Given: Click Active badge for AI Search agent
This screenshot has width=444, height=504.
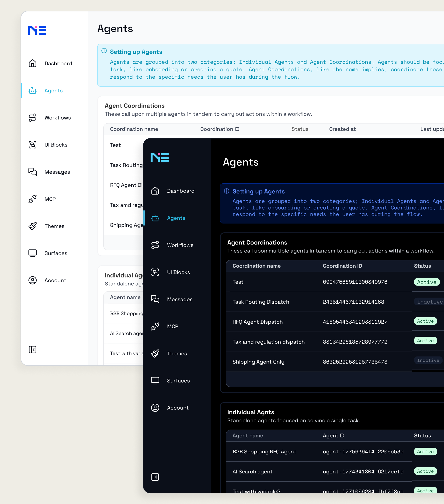Looking at the screenshot, I should 425,471.
